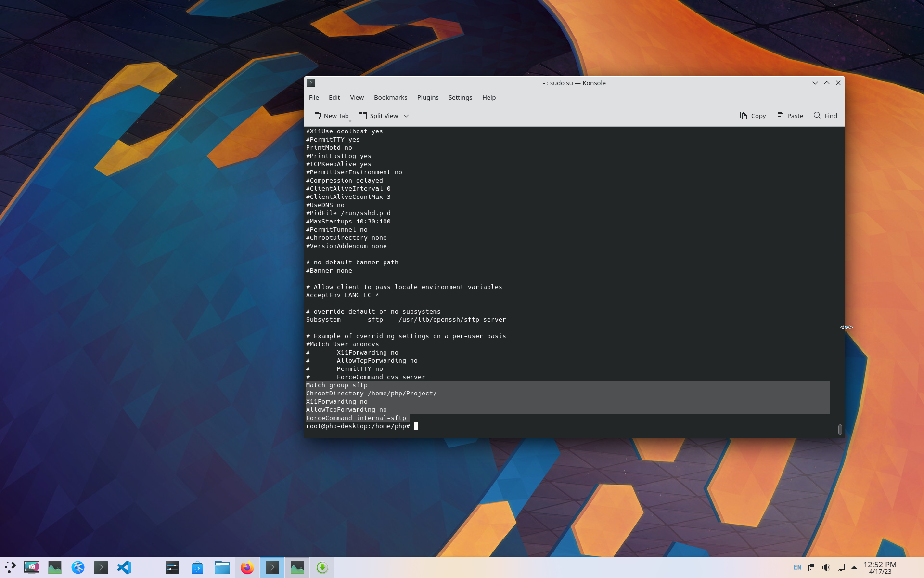This screenshot has height=578, width=924.
Task: Expand hidden system tray icons arrow
Action: [854, 567]
